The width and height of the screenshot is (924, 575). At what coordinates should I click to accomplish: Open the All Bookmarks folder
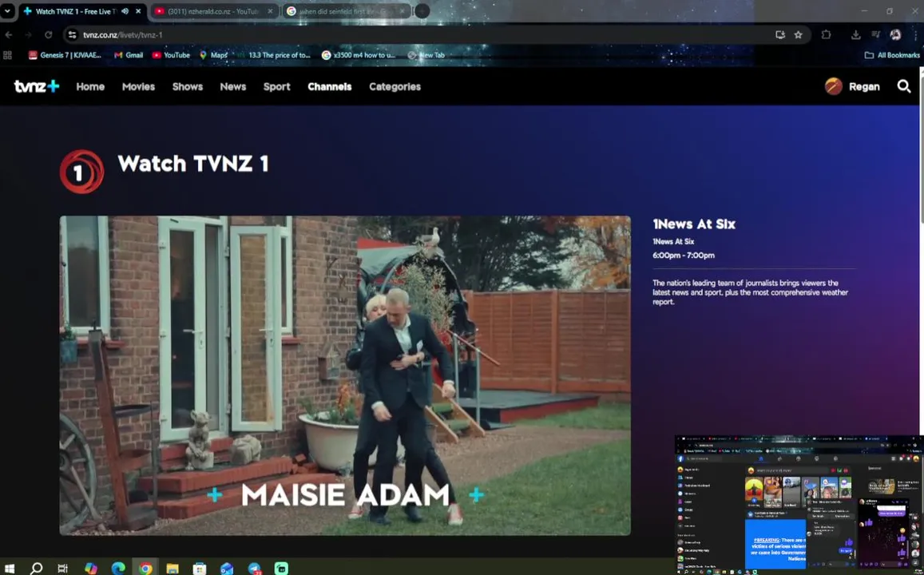point(891,55)
